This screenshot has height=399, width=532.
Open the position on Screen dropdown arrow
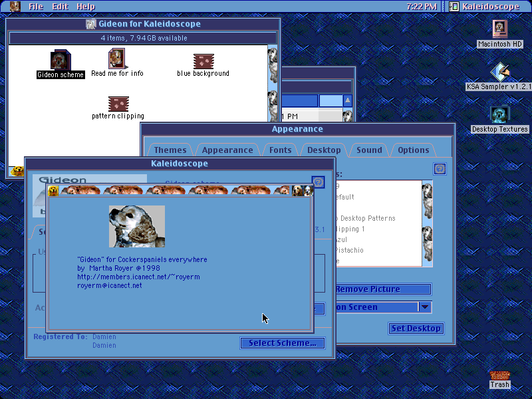tap(425, 307)
